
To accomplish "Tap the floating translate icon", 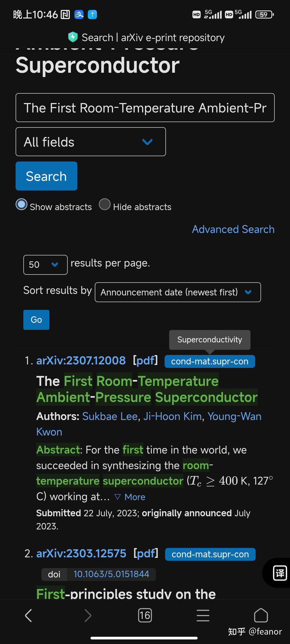I will (280, 573).
